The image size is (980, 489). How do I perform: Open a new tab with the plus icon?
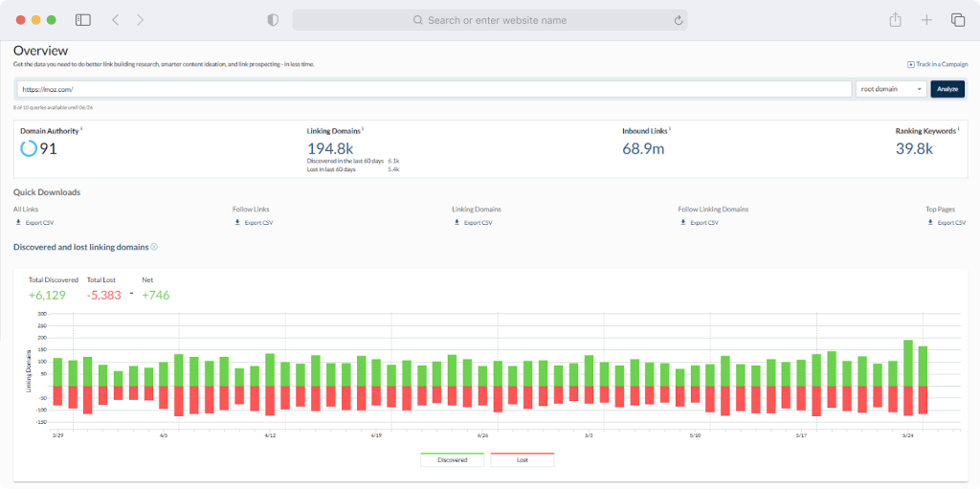[926, 20]
